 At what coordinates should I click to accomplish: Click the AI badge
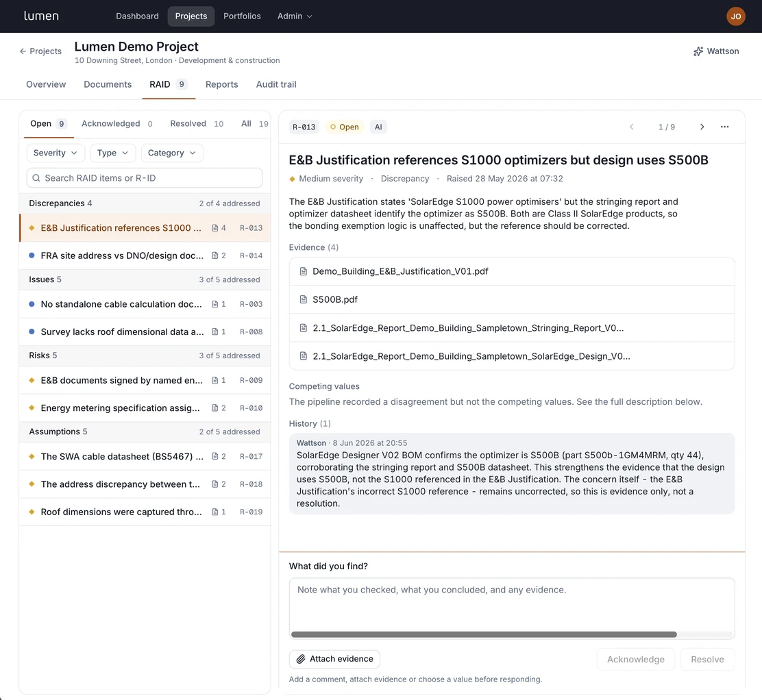[x=378, y=127]
